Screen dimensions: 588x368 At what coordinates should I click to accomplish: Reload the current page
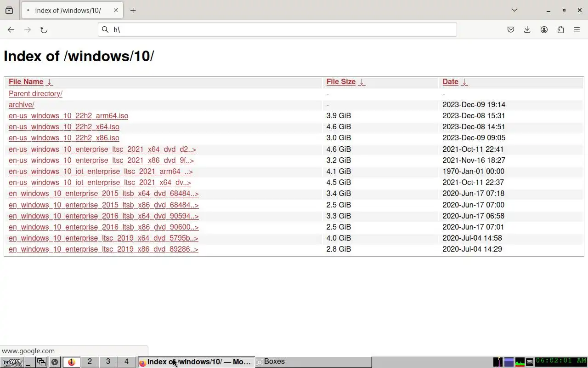44,29
